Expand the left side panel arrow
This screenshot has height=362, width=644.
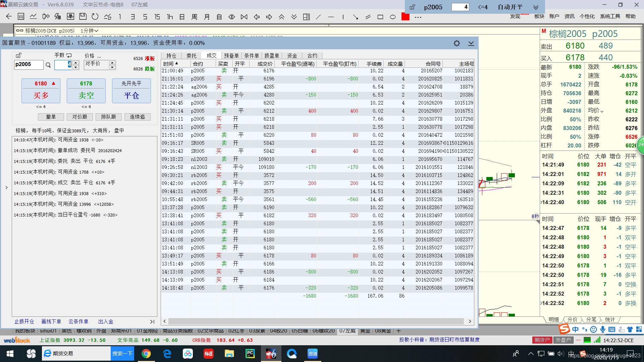pyautogui.click(x=6, y=188)
